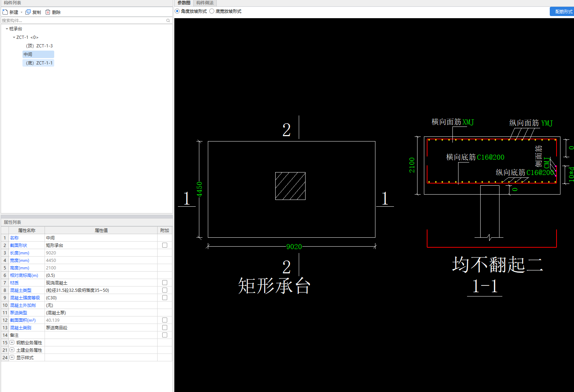
Task: Click the 泵送类型 property link
Action: (x=19, y=313)
